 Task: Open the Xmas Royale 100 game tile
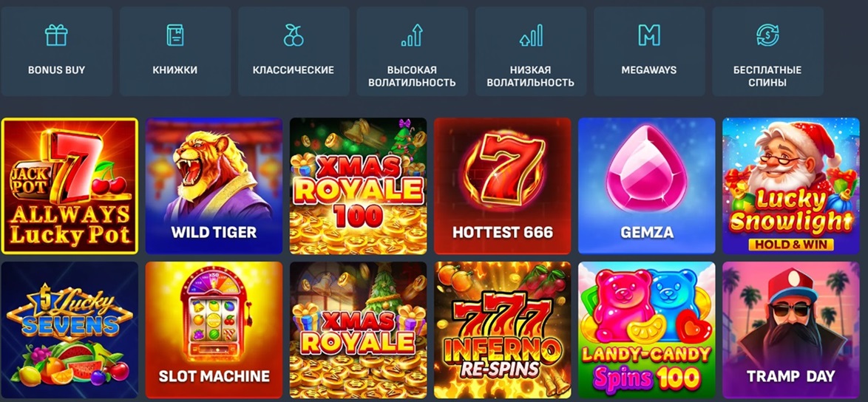click(x=358, y=185)
